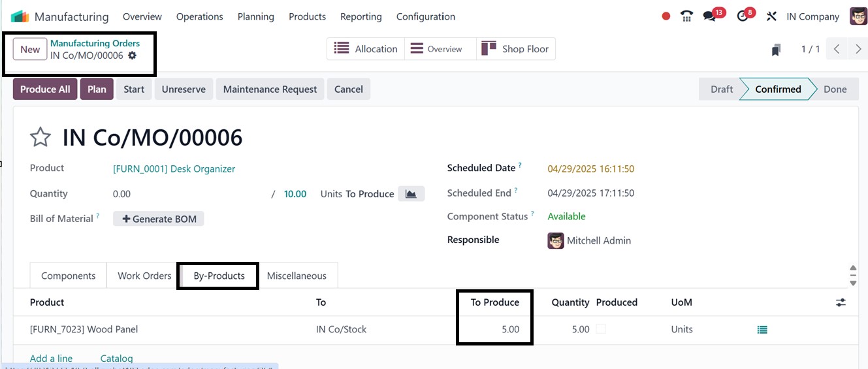Toggle the Produced checkbox for Wood Panel
The height and width of the screenshot is (369, 868).
click(601, 329)
